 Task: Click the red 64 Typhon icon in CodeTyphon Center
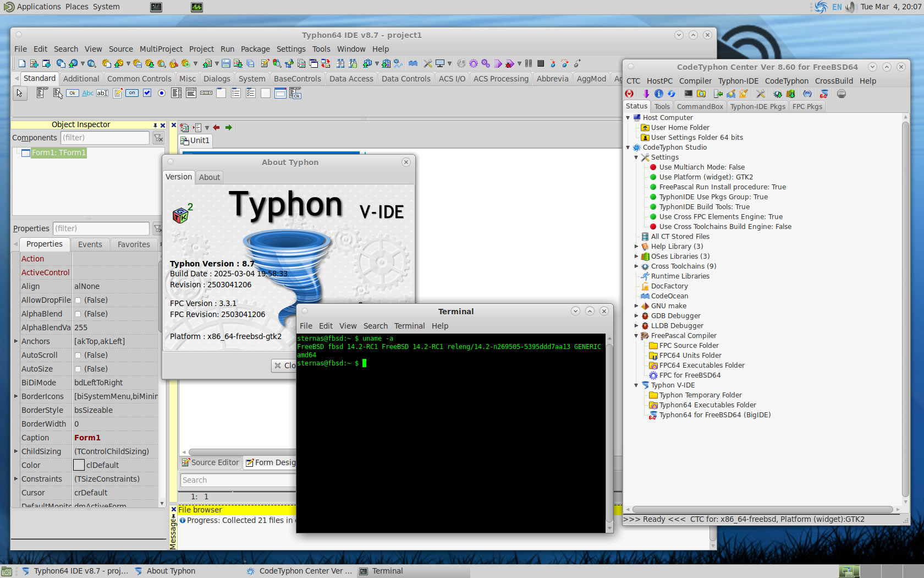[824, 94]
